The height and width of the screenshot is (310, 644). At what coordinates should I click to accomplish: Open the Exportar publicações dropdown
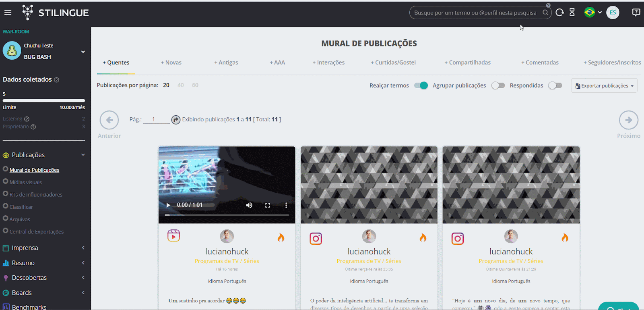pos(604,86)
